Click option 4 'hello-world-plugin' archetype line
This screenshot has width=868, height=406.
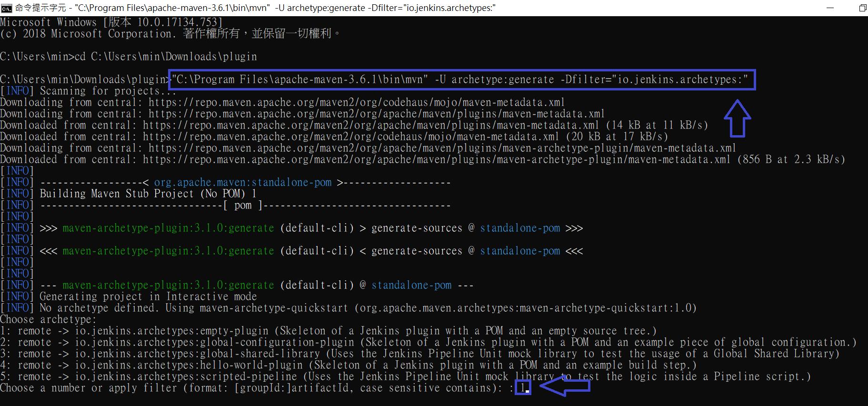point(348,365)
